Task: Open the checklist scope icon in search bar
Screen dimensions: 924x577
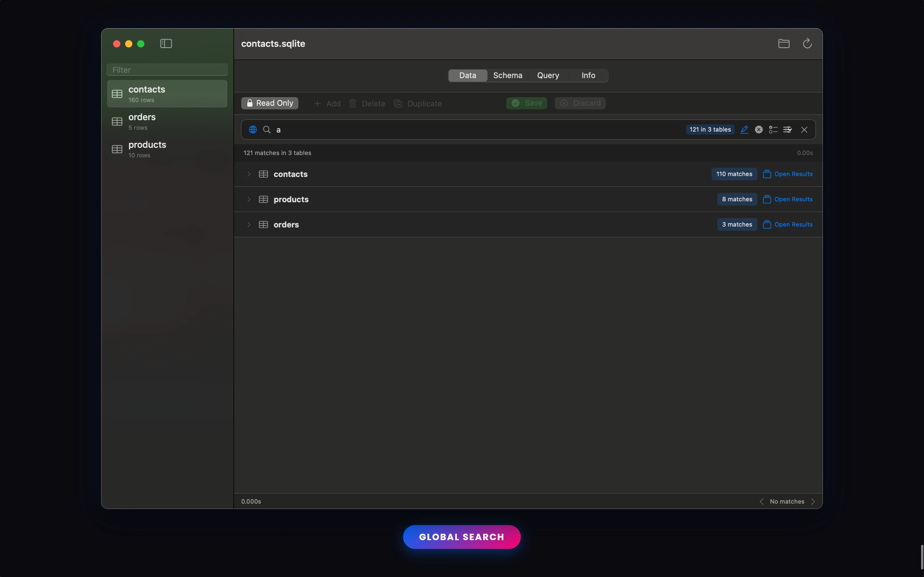Action: (773, 130)
